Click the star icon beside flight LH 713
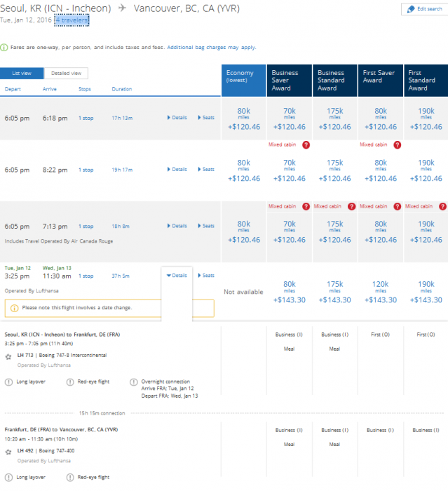This screenshot has width=448, height=491. 8,356
